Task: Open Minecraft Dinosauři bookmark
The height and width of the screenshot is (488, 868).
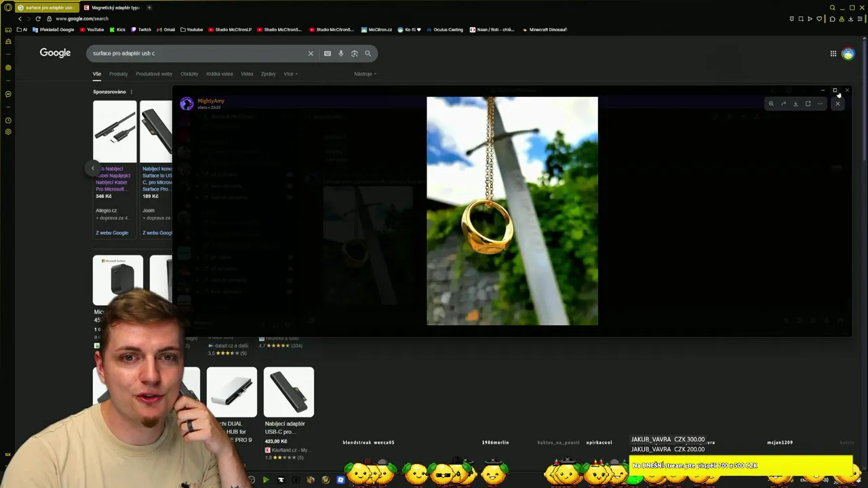Action: 545,30
